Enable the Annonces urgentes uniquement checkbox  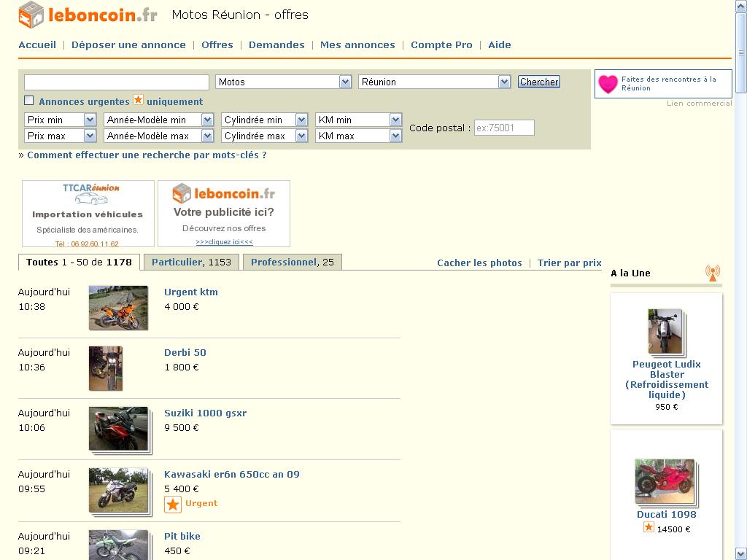[29, 101]
